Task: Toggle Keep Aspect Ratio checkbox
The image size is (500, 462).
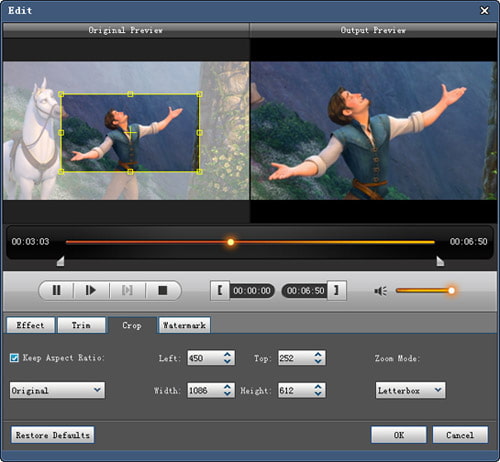Action: (14, 358)
